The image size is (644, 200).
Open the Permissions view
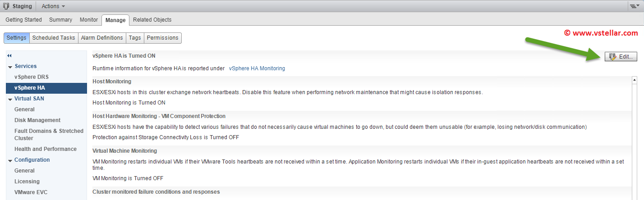coord(162,38)
